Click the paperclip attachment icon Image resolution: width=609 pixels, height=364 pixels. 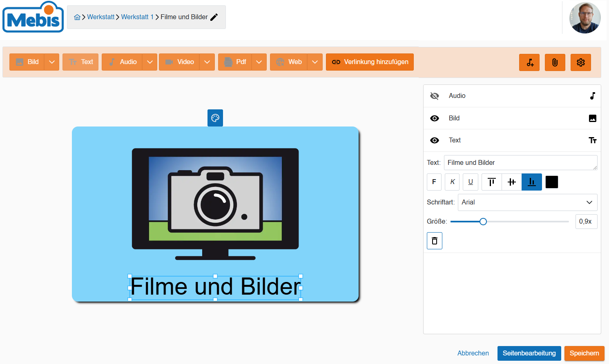(555, 62)
